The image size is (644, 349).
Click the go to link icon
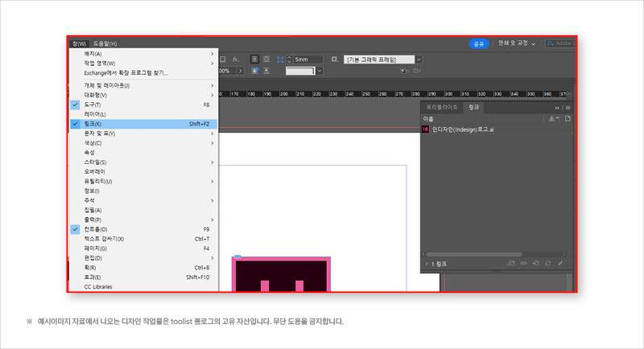(x=536, y=263)
